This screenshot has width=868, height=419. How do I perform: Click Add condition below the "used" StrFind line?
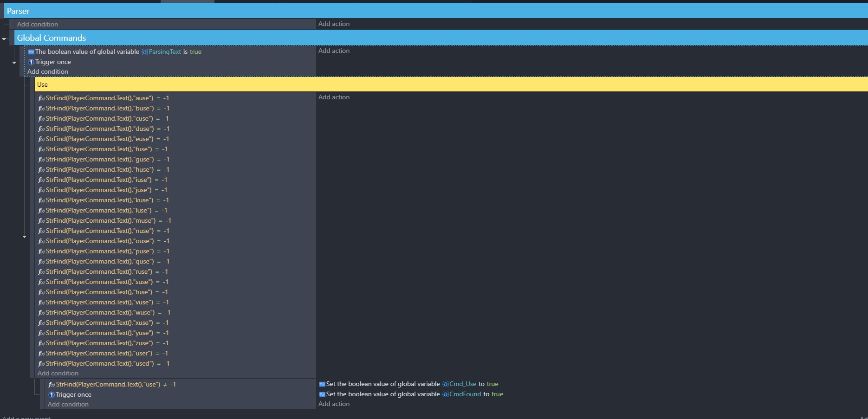click(x=58, y=374)
